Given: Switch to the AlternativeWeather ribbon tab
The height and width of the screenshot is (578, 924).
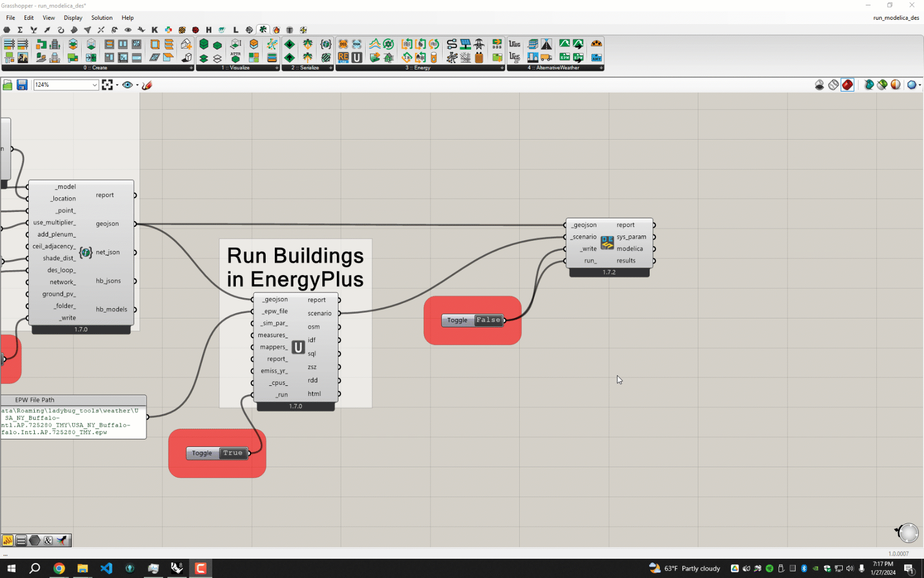Looking at the screenshot, I should pos(555,68).
